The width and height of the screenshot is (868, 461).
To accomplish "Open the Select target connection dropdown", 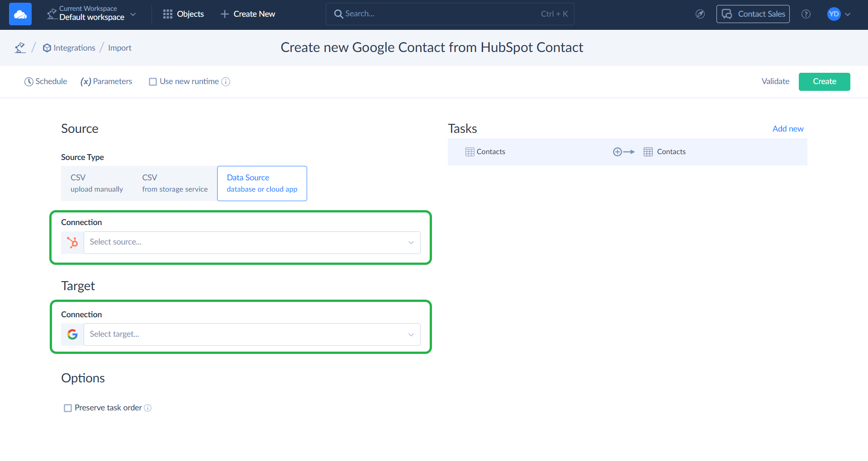I will [x=251, y=334].
